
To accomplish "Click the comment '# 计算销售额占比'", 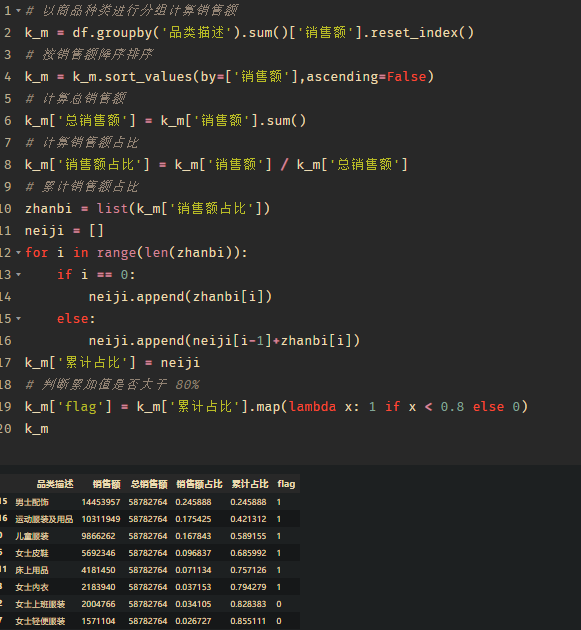I will pos(82,143).
